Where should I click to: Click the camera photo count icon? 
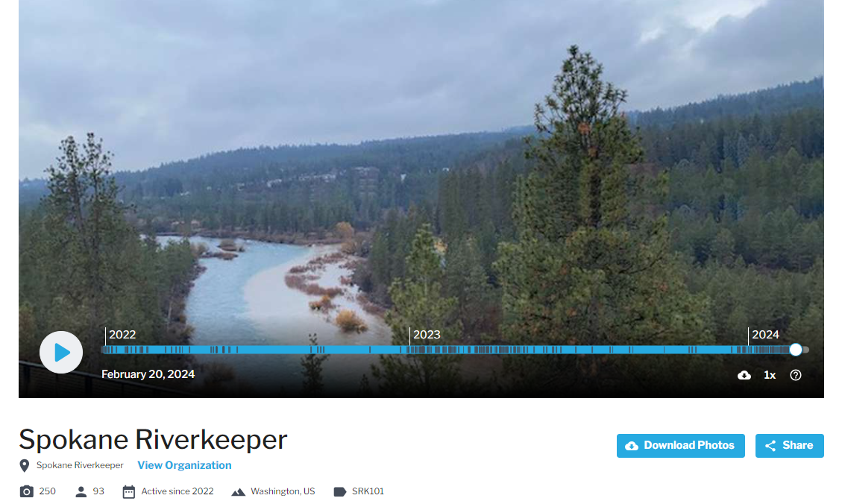click(x=26, y=491)
